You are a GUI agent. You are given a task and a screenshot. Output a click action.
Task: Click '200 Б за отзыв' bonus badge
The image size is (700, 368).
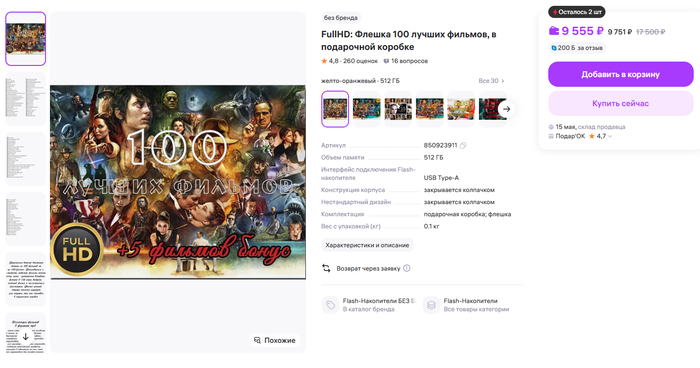click(x=576, y=48)
